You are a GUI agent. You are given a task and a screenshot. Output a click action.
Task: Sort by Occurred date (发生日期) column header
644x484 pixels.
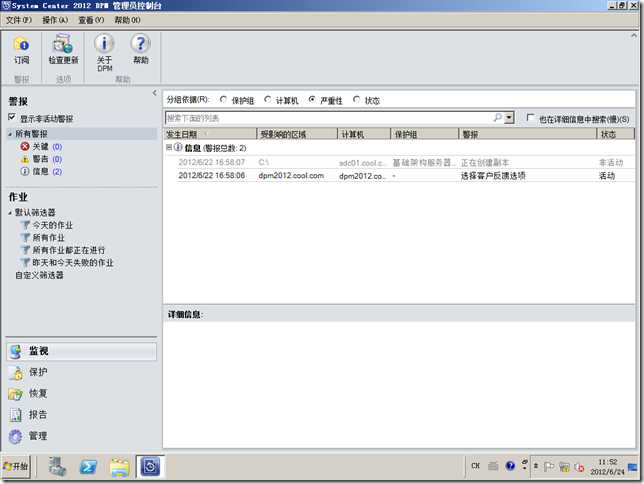pyautogui.click(x=210, y=134)
